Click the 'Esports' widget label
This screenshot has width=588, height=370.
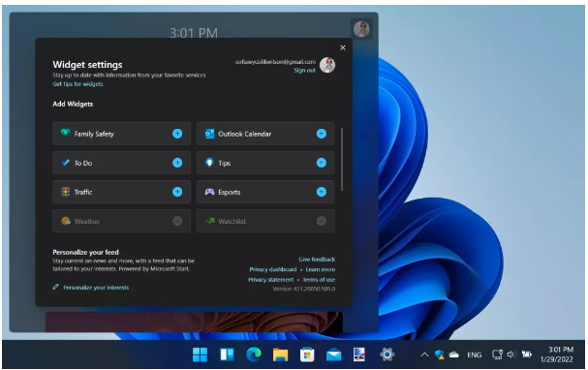coord(230,193)
